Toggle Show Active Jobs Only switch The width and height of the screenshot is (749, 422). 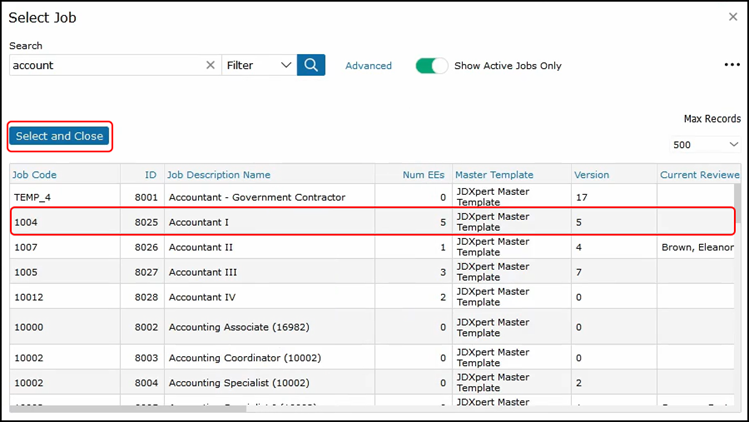[x=431, y=66]
